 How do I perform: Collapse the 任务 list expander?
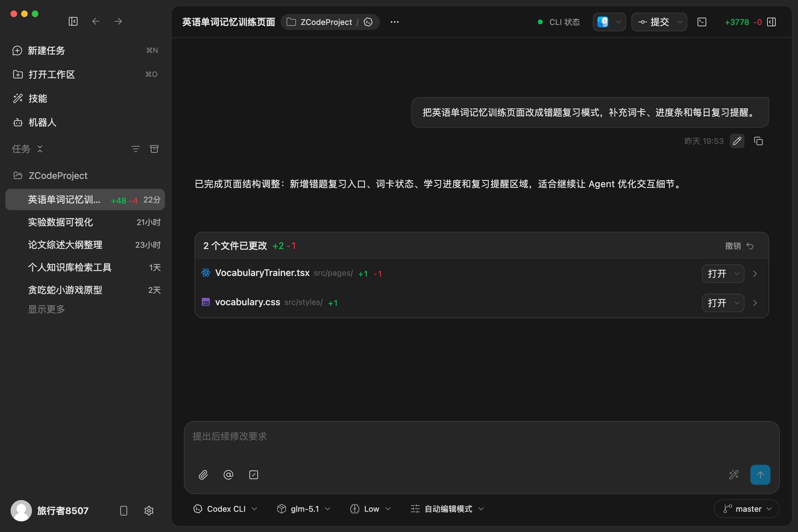40,149
